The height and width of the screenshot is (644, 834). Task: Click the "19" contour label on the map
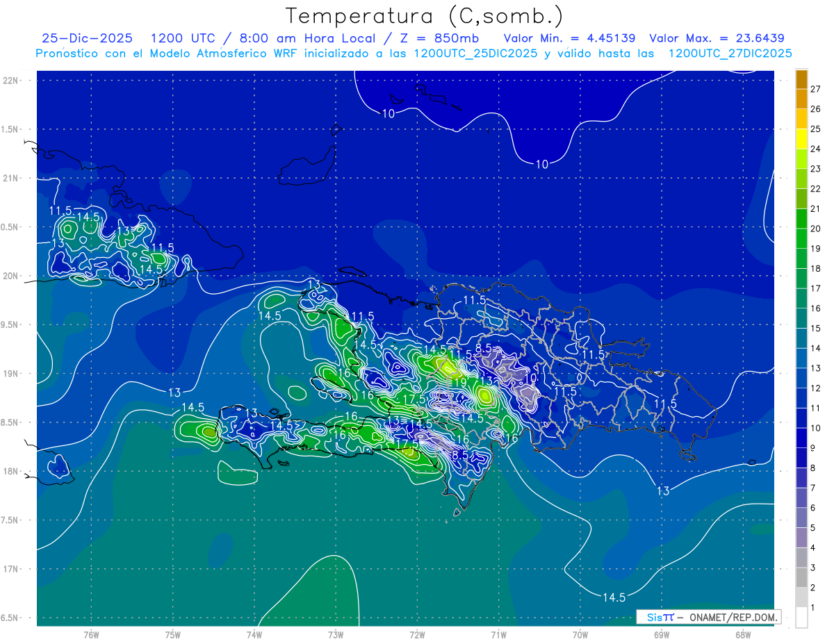point(460,382)
